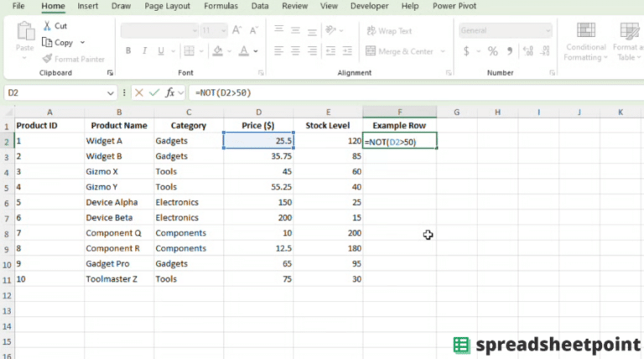Image resolution: width=644 pixels, height=359 pixels.
Task: Apply accounting dollar number format
Action: (466, 51)
